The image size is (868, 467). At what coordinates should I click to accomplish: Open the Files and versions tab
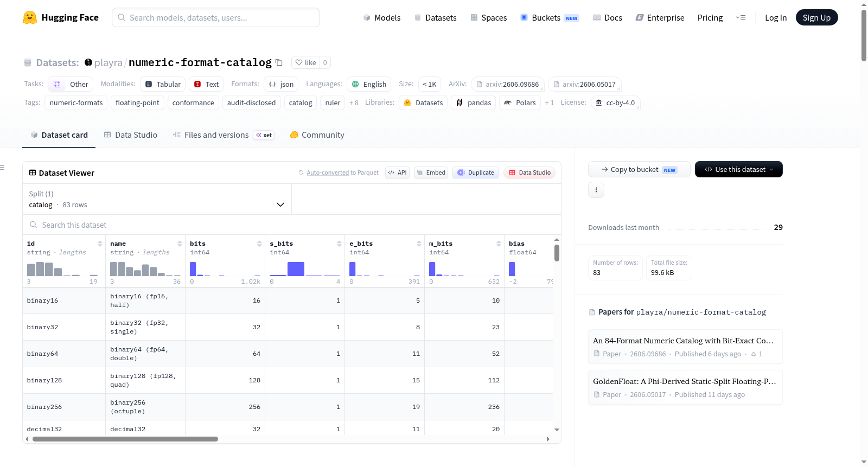[224, 135]
